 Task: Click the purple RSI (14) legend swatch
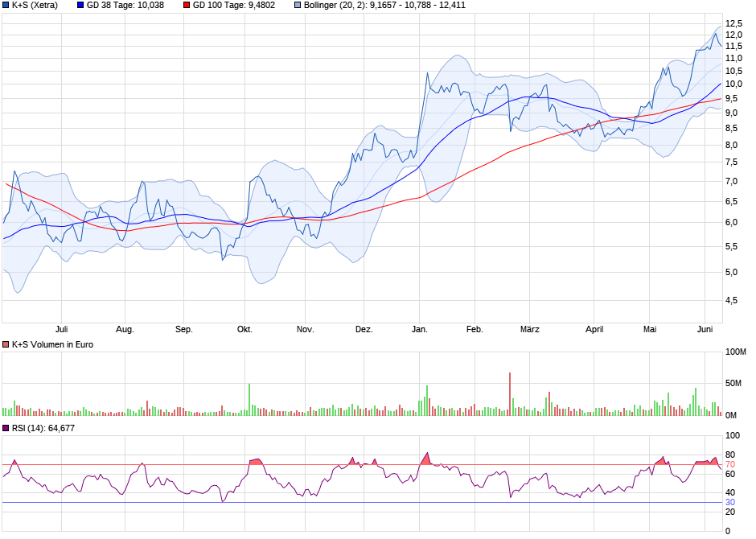click(6, 428)
